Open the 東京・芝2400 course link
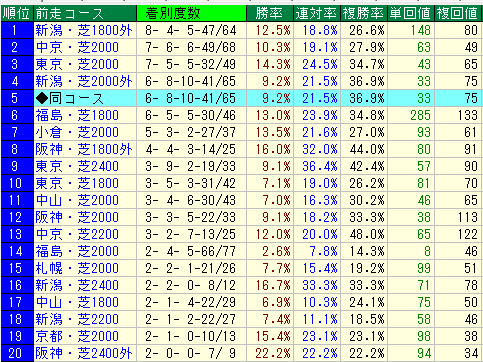This screenshot has height=362, width=483. point(77,167)
